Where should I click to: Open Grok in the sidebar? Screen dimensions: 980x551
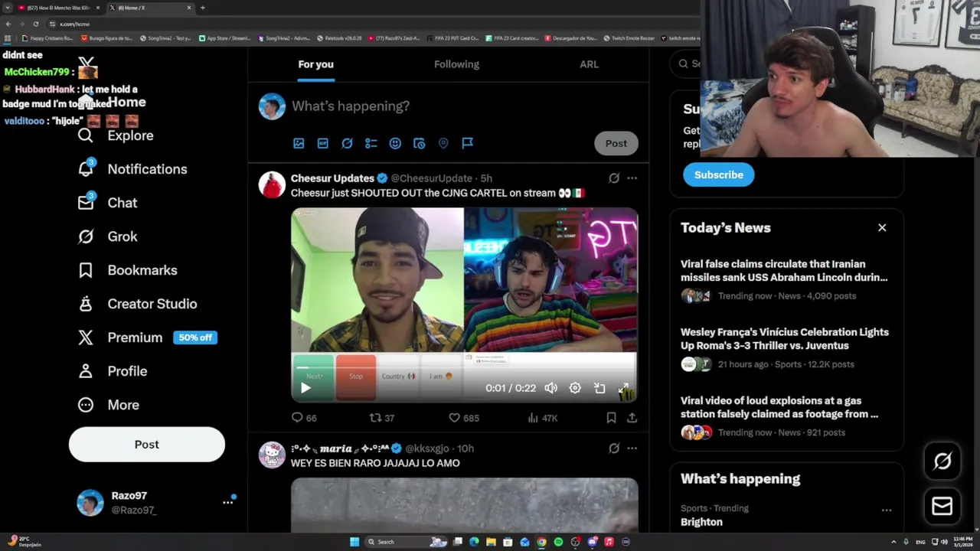[107, 236]
